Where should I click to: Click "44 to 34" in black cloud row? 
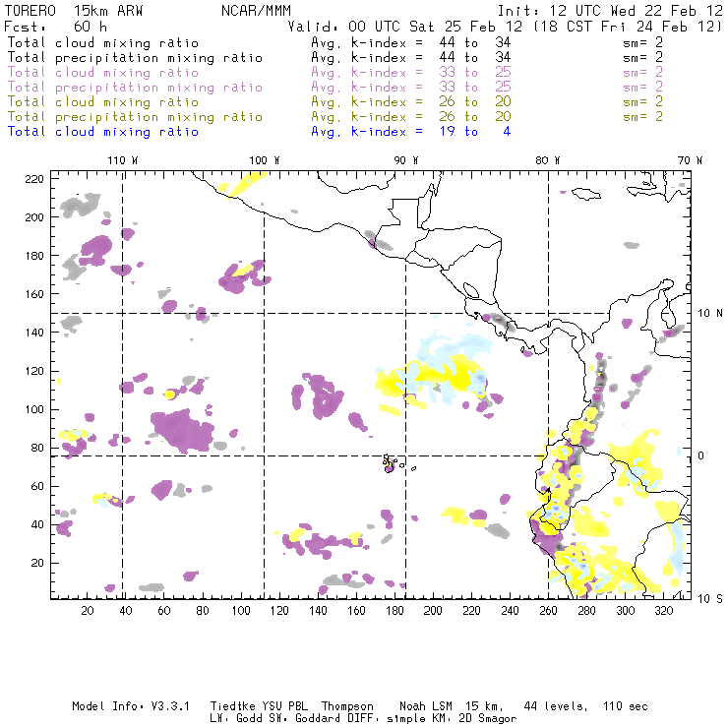(475, 43)
